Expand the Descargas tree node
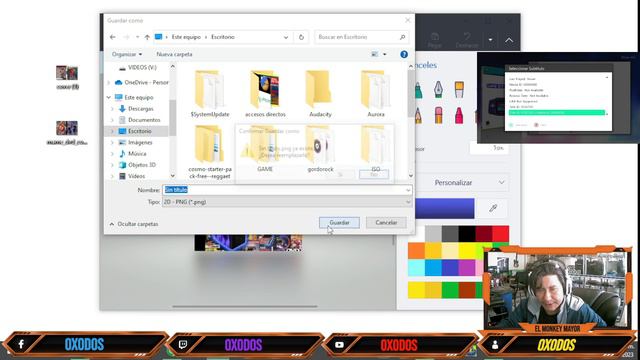 [113, 109]
